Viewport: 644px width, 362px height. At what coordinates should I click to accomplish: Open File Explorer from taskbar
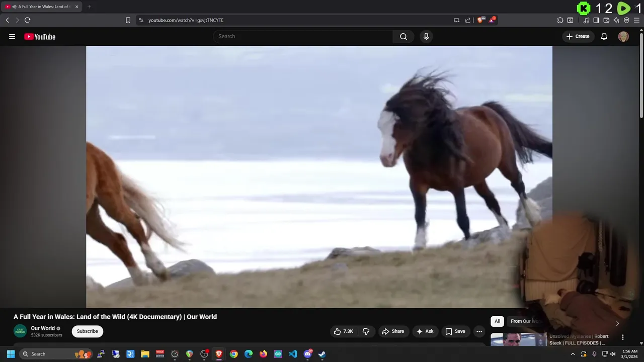(x=145, y=354)
